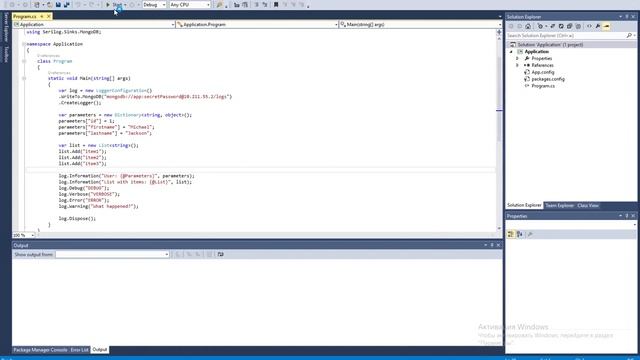Open the Any CPU platform dropdown
Viewport: 640px width, 360px height.
click(x=190, y=5)
